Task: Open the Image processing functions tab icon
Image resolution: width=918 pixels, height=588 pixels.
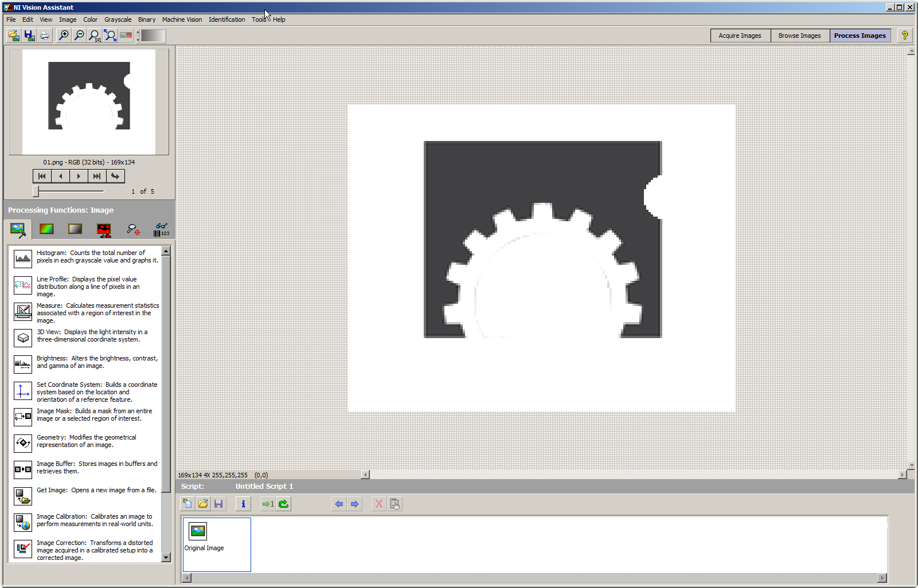Action: (18, 230)
